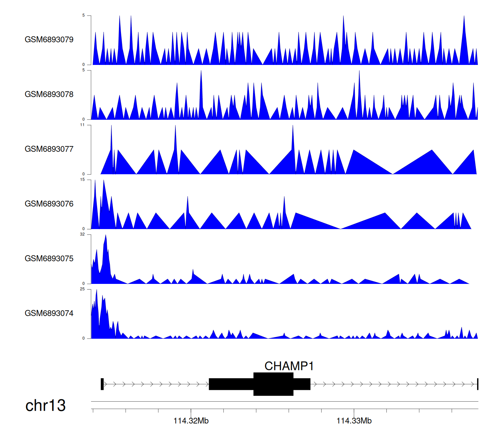This screenshot has width=504, height=444.
Task: Select the GSM6893074 track name
Action: click(49, 313)
